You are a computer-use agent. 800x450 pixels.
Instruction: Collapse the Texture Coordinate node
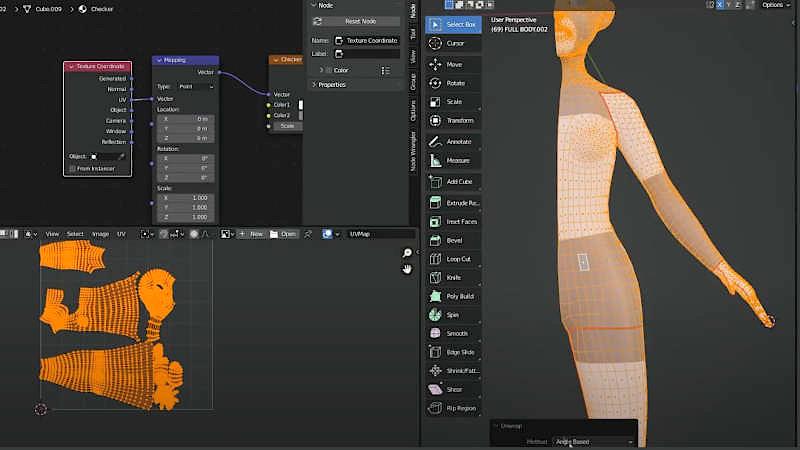click(x=71, y=66)
